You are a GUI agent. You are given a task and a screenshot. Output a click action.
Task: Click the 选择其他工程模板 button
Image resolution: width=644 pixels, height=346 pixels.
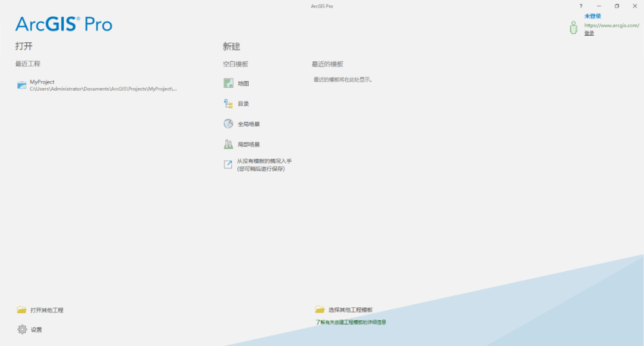pos(349,309)
